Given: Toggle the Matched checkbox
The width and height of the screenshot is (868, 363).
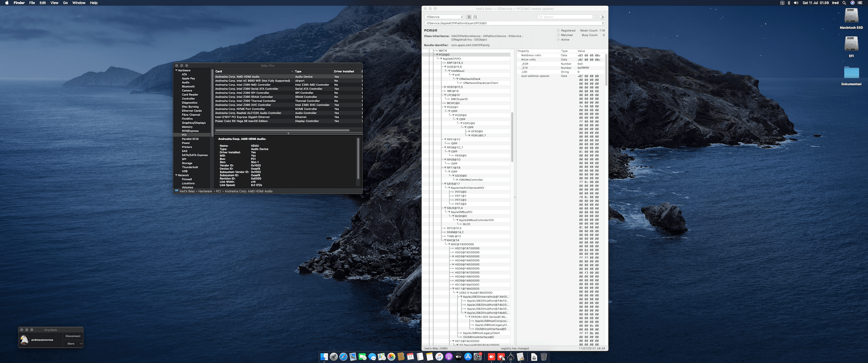Looking at the screenshot, I should [x=558, y=35].
